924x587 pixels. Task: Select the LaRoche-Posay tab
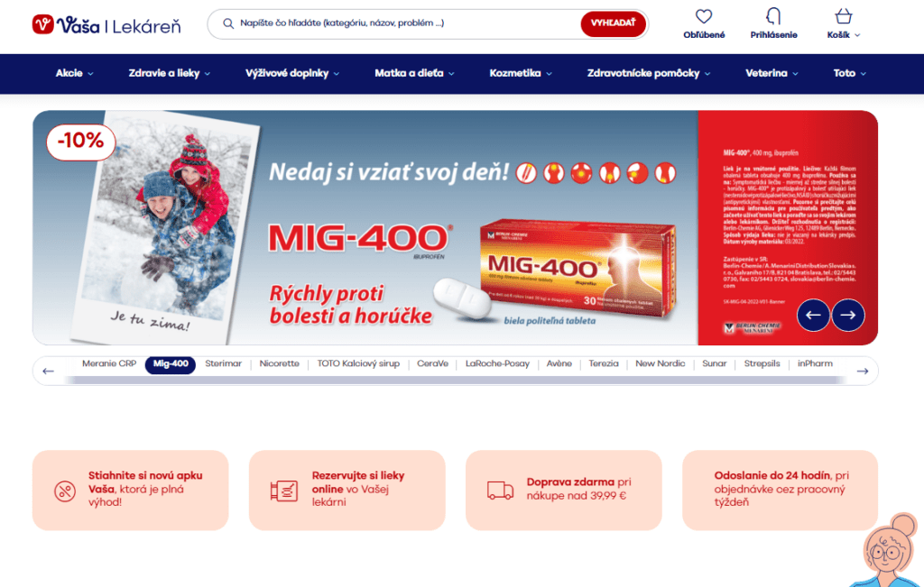[497, 364]
